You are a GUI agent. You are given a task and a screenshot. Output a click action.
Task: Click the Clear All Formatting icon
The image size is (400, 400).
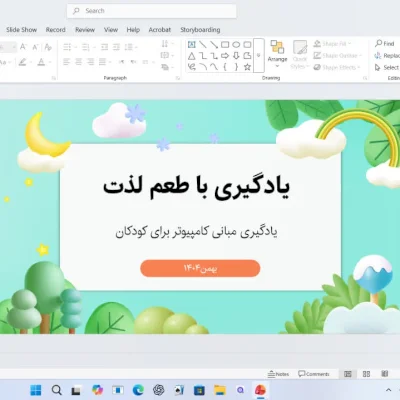[x=48, y=47]
